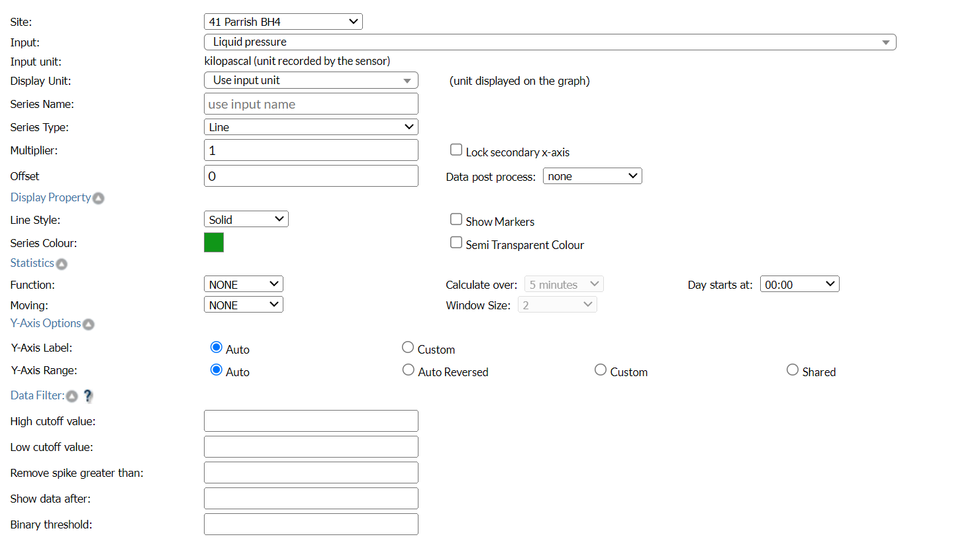
Task: Choose Auto Reversed Y-Axis Range
Action: click(x=409, y=370)
